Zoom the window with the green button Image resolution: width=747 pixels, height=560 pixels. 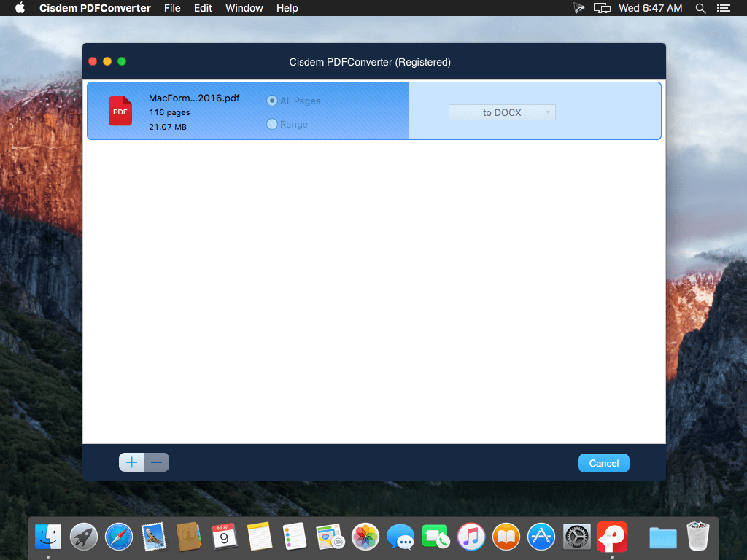pos(122,61)
